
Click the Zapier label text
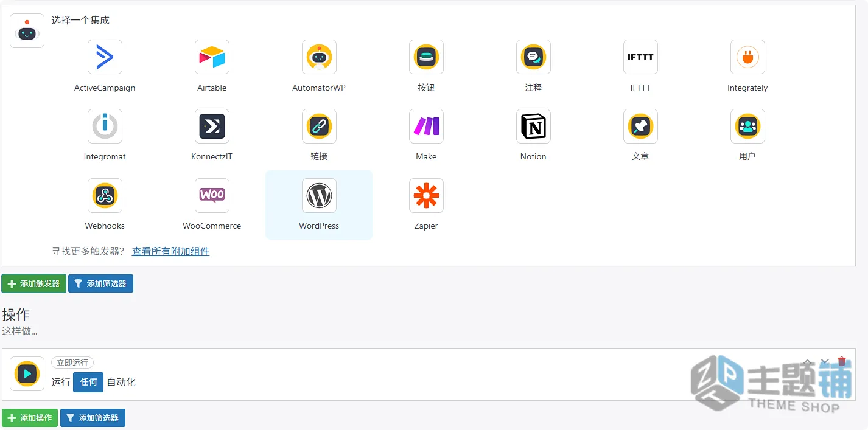coord(426,226)
